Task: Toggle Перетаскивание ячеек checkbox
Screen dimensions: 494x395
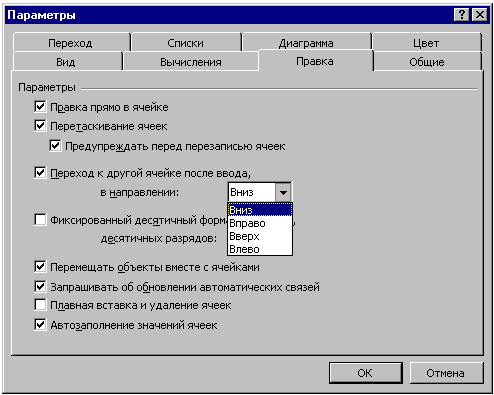Action: 40,126
